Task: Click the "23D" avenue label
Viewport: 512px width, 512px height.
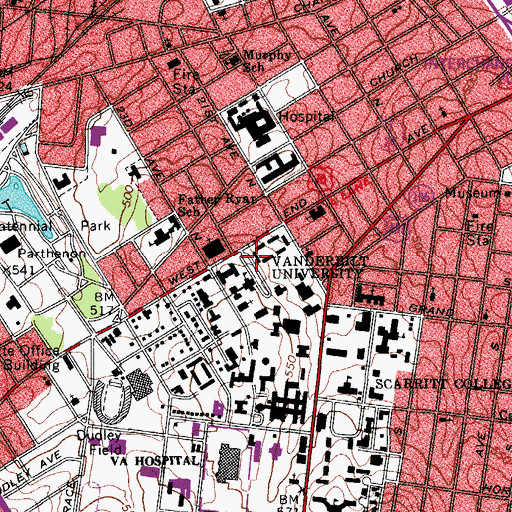Action: (x=125, y=117)
